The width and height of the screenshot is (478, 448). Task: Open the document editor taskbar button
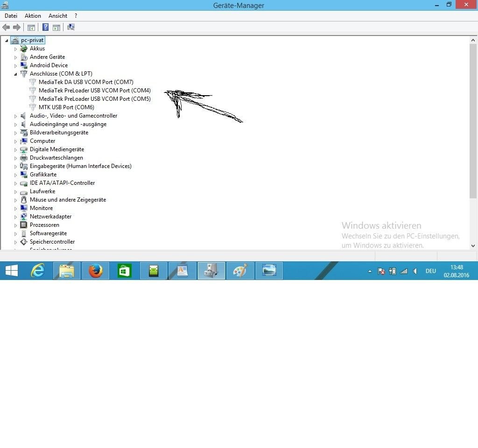[183, 271]
